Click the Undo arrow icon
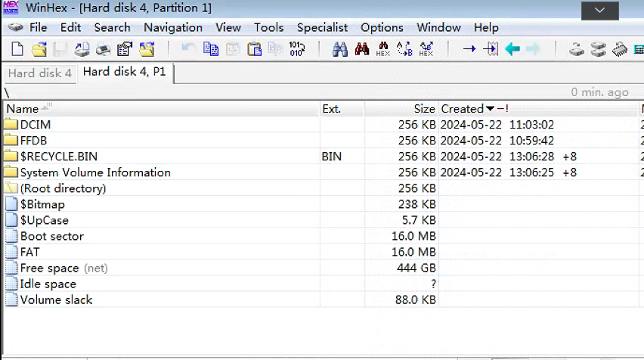 [188, 48]
